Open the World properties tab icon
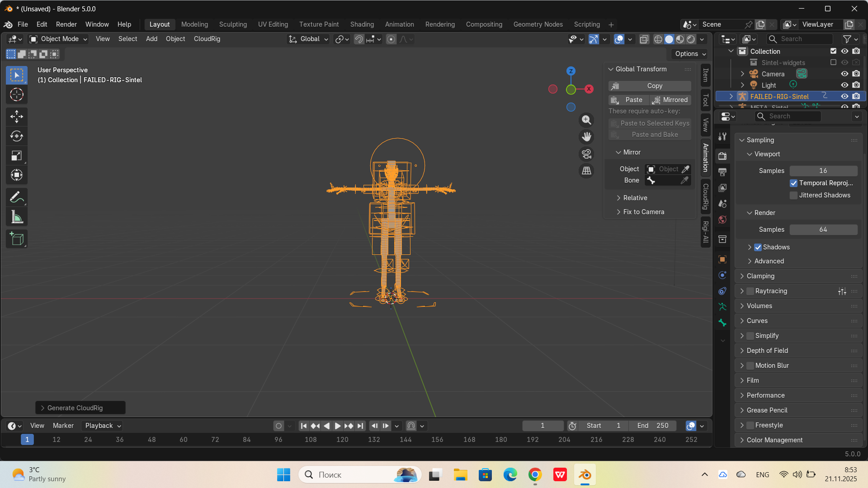Viewport: 868px width, 488px height. point(722,220)
